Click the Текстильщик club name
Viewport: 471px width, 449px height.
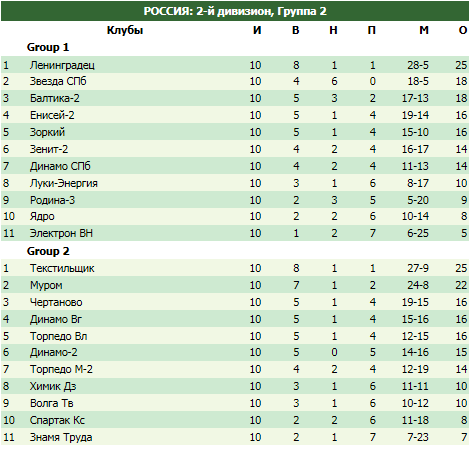[x=62, y=268]
